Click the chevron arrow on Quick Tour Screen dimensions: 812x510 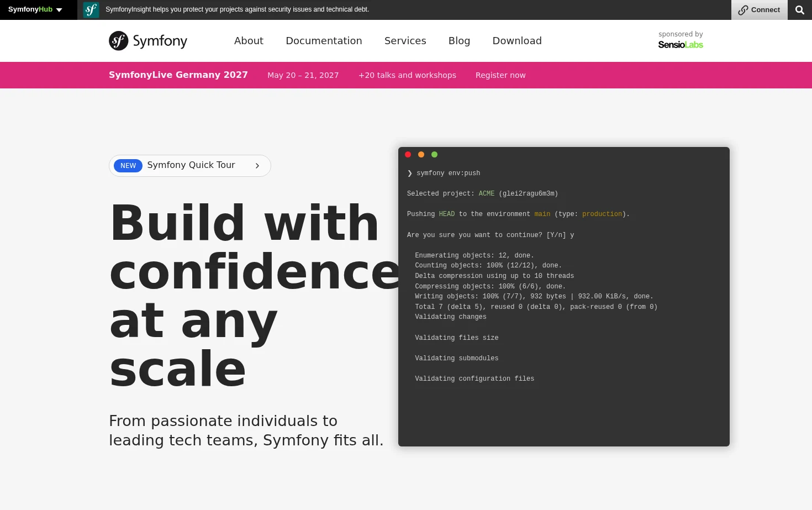tap(257, 166)
